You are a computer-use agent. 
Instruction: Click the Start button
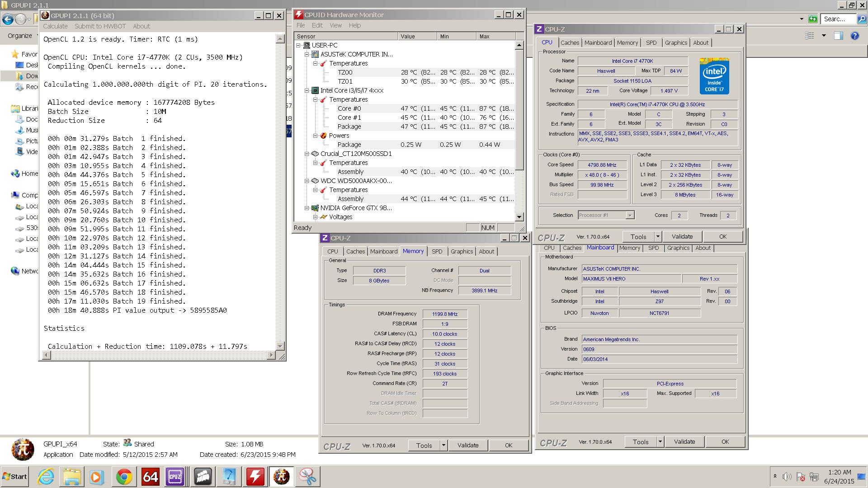point(14,477)
